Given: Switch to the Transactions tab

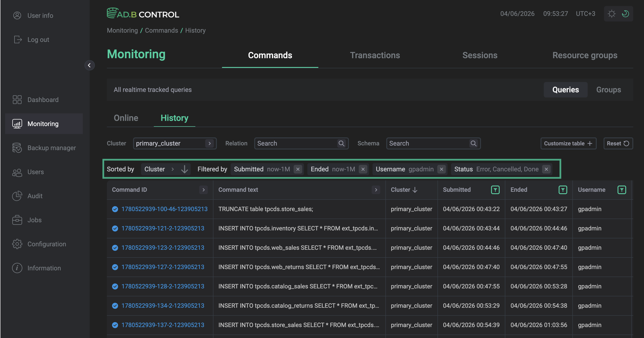Looking at the screenshot, I should (x=375, y=55).
